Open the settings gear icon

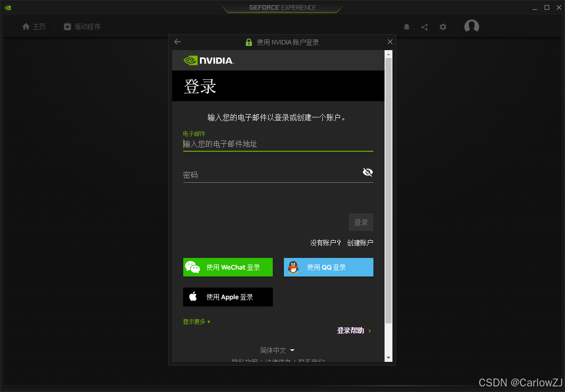click(443, 27)
